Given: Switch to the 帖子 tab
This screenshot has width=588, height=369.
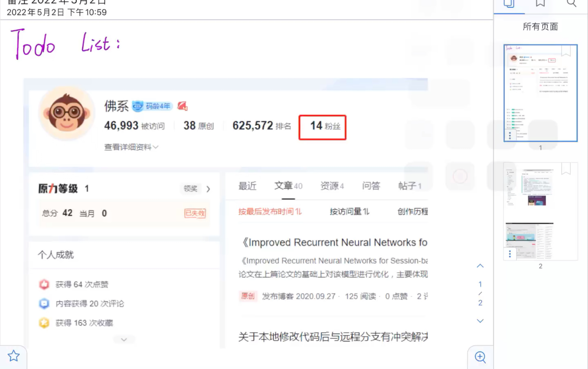Looking at the screenshot, I should pos(410,186).
